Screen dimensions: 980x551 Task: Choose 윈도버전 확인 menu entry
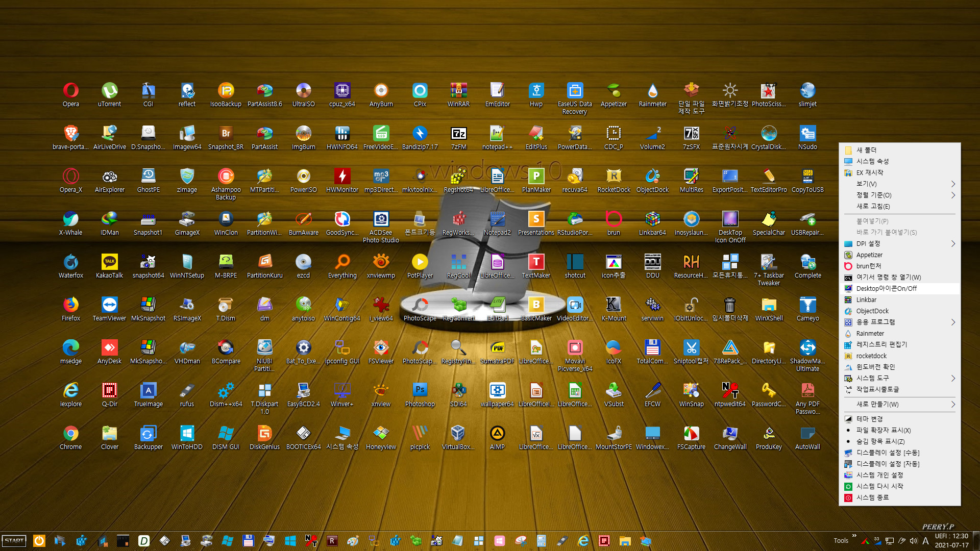coord(899,367)
